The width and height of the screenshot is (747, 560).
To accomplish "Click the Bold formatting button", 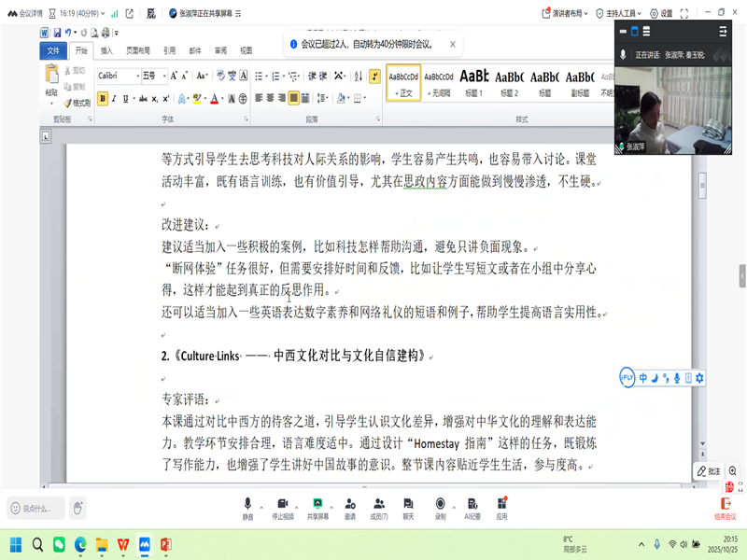I will 103,98.
